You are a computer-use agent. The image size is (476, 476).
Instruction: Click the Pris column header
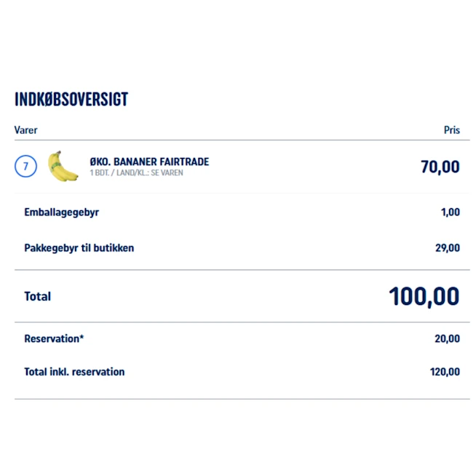click(451, 130)
